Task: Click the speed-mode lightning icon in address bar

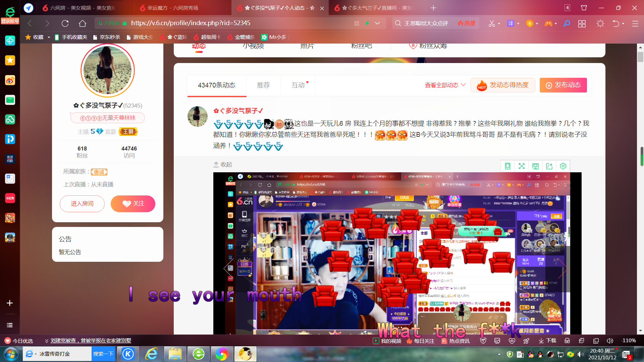Action: click(x=367, y=23)
